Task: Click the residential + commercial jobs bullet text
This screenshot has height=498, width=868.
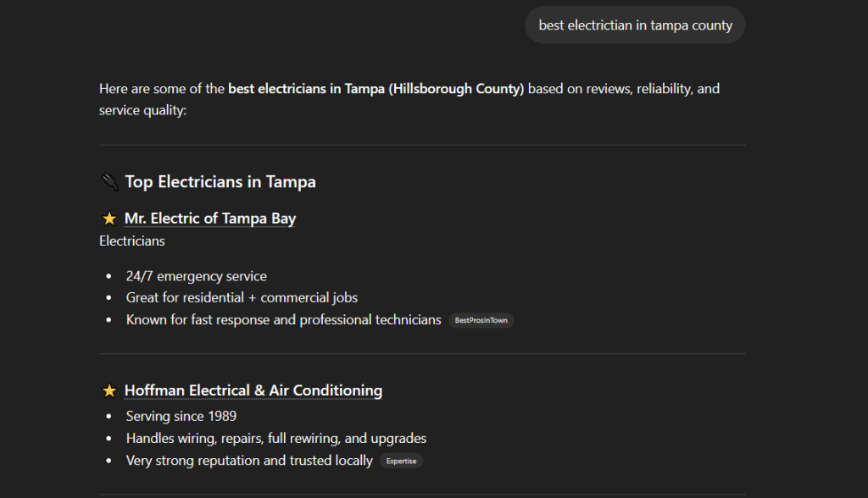Action: pos(242,297)
